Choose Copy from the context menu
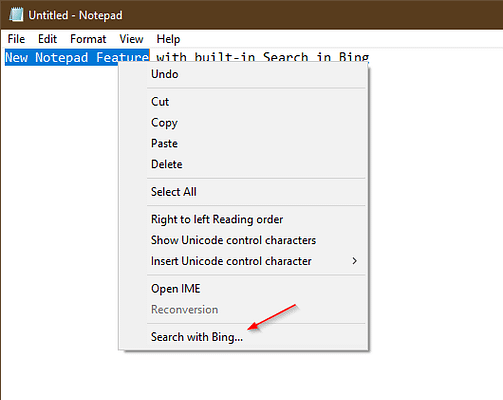 tap(243, 123)
